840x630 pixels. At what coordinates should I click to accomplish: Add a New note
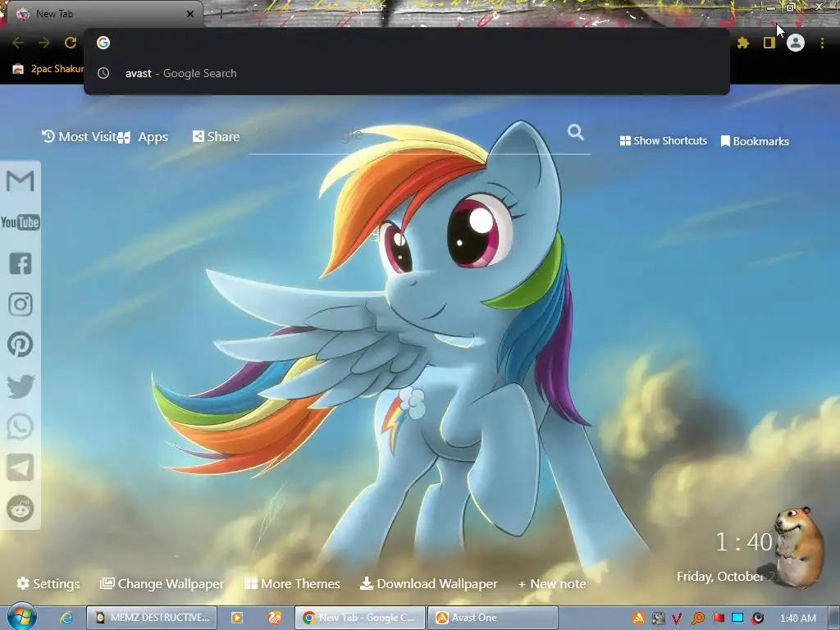tap(552, 584)
